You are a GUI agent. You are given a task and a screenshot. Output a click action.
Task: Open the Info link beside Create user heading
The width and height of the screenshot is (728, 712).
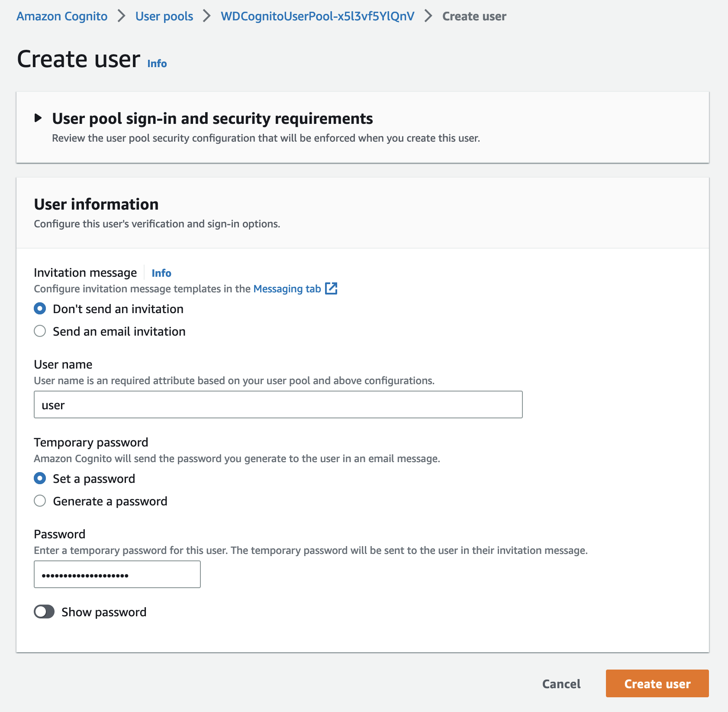pyautogui.click(x=156, y=63)
